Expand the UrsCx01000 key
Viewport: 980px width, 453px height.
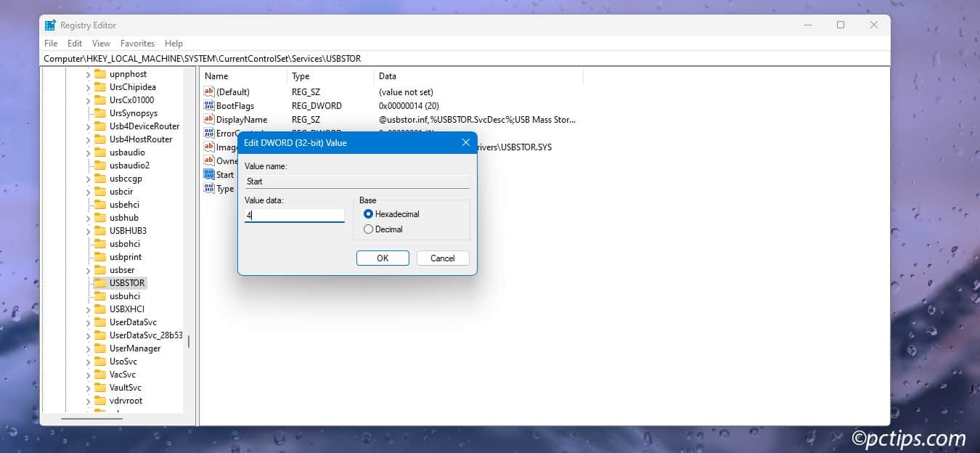point(88,100)
